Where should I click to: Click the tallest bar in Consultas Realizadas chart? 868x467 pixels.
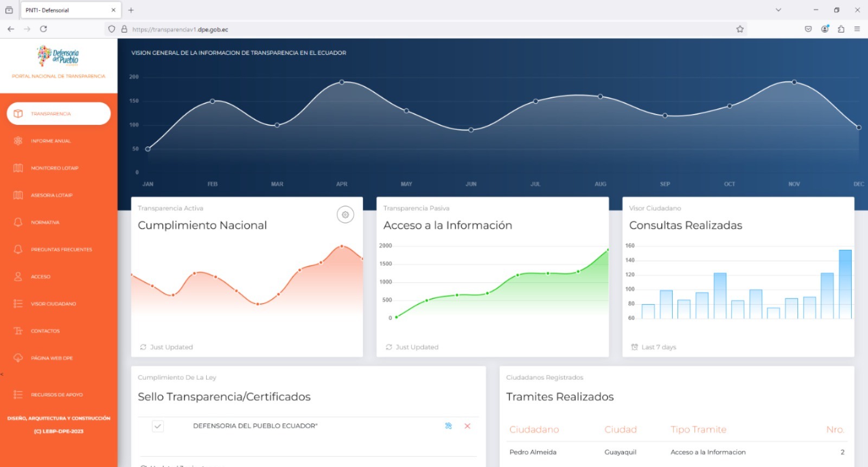tap(845, 283)
